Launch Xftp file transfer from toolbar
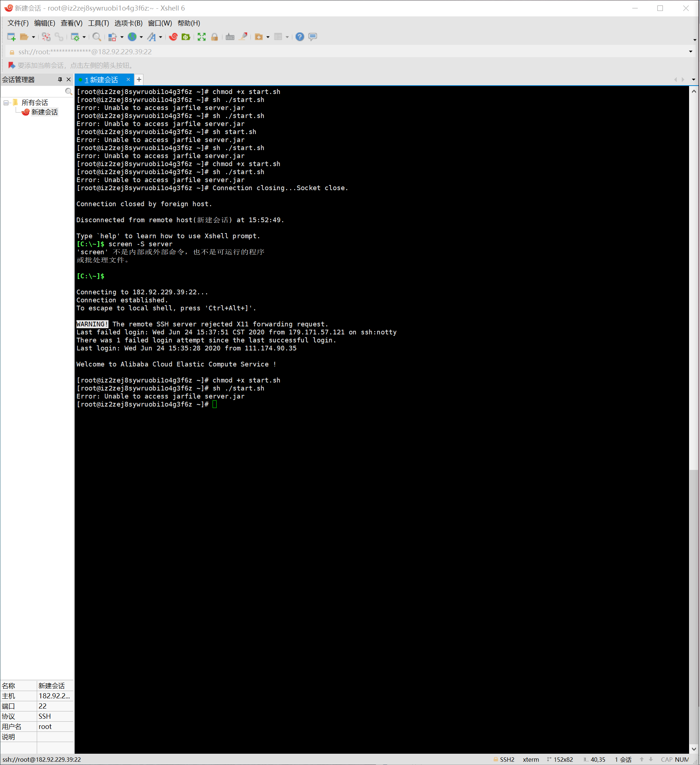The height and width of the screenshot is (765, 700). click(187, 37)
